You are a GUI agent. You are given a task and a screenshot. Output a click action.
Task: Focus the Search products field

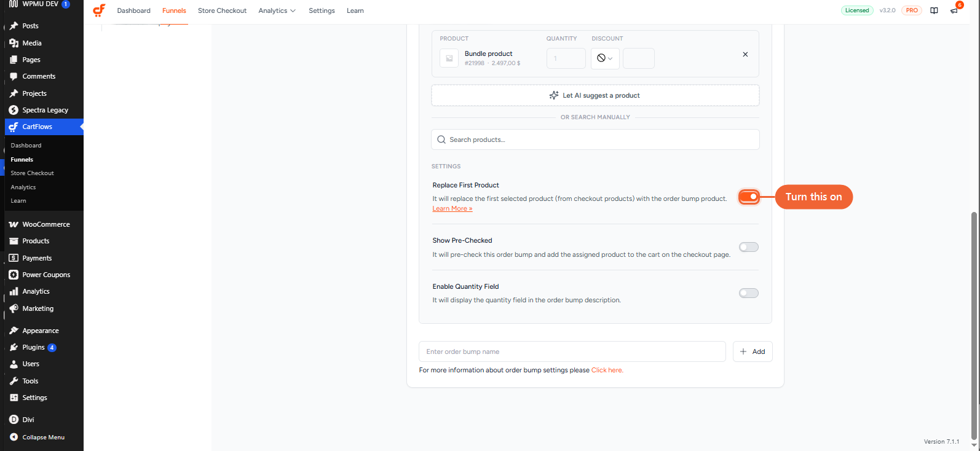click(x=595, y=139)
